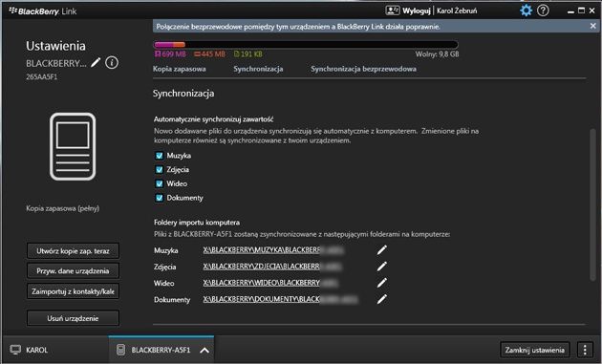Click the 699 MB storage legend
The image size is (602, 364).
[170, 54]
